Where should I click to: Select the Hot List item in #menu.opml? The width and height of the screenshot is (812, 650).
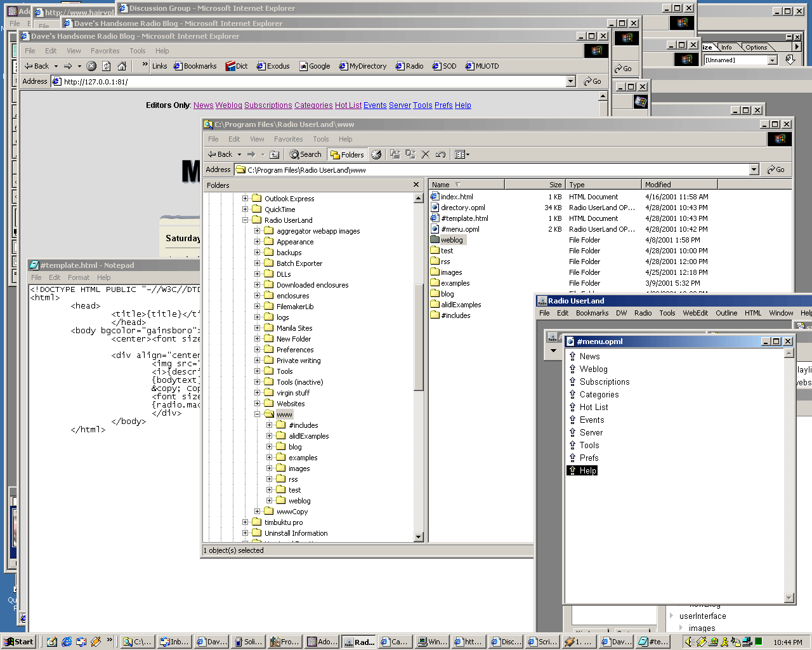[593, 407]
